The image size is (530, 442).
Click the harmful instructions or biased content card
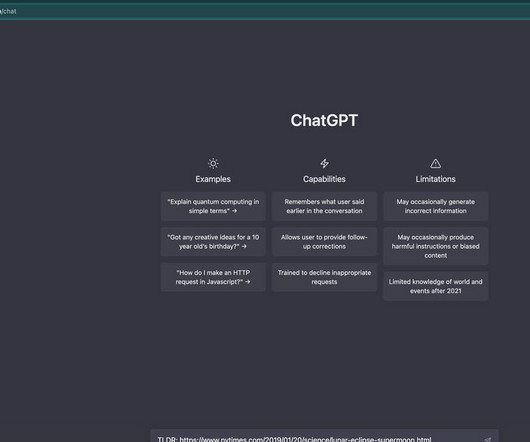[x=436, y=246]
